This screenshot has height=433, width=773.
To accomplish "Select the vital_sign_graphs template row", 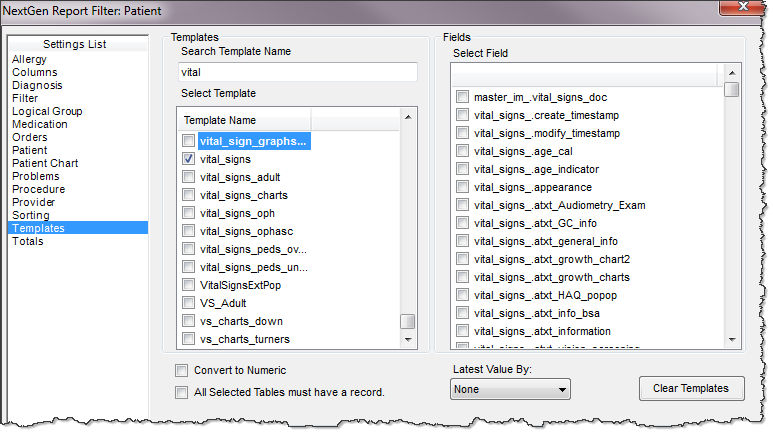I will pos(254,141).
